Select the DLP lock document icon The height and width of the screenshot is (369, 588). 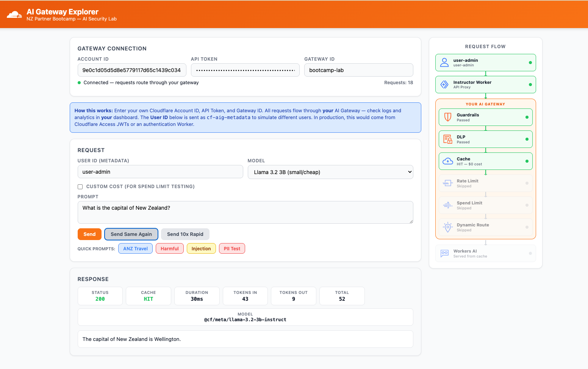point(448,139)
